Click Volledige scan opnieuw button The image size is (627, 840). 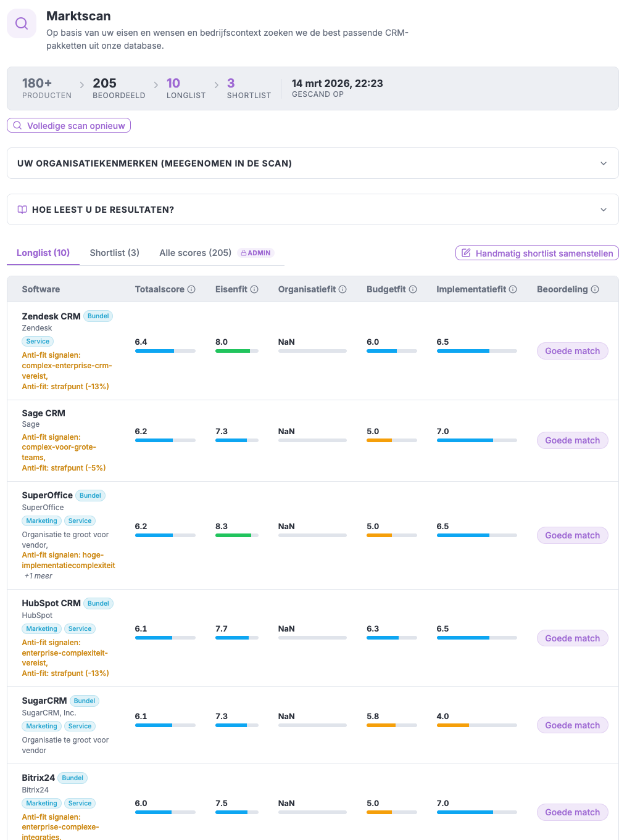click(x=69, y=126)
